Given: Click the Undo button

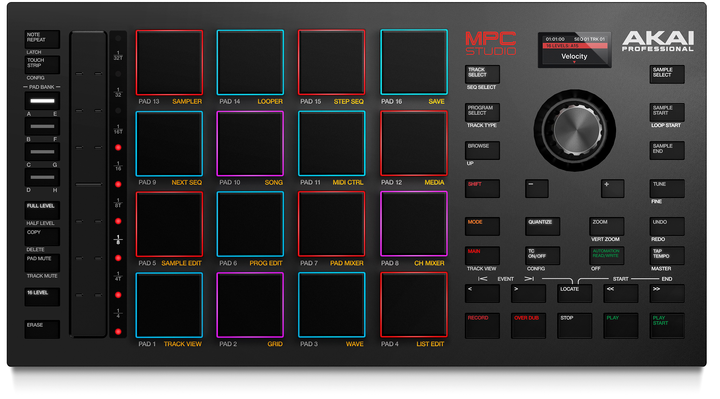Looking at the screenshot, I should point(667,226).
